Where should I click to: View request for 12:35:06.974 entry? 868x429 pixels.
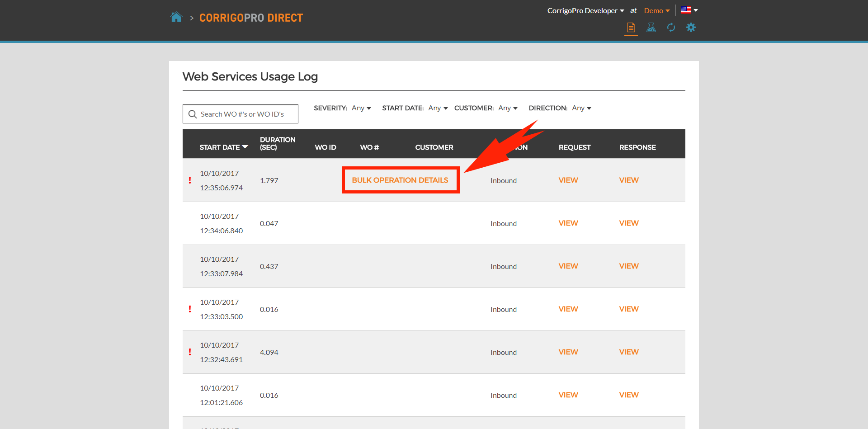click(568, 180)
